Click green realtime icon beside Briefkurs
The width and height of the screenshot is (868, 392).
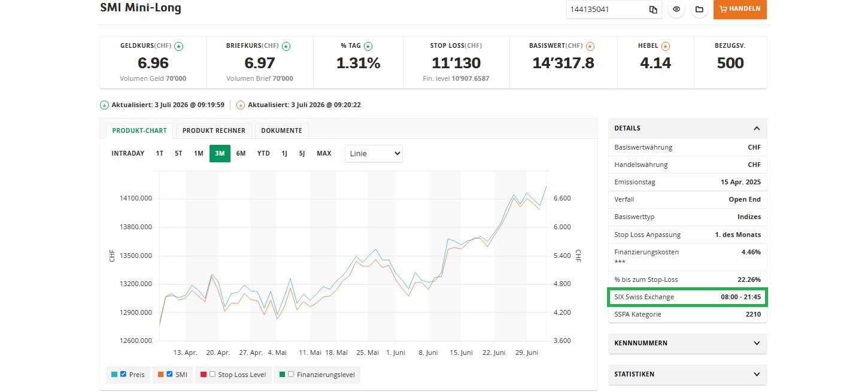coord(286,46)
